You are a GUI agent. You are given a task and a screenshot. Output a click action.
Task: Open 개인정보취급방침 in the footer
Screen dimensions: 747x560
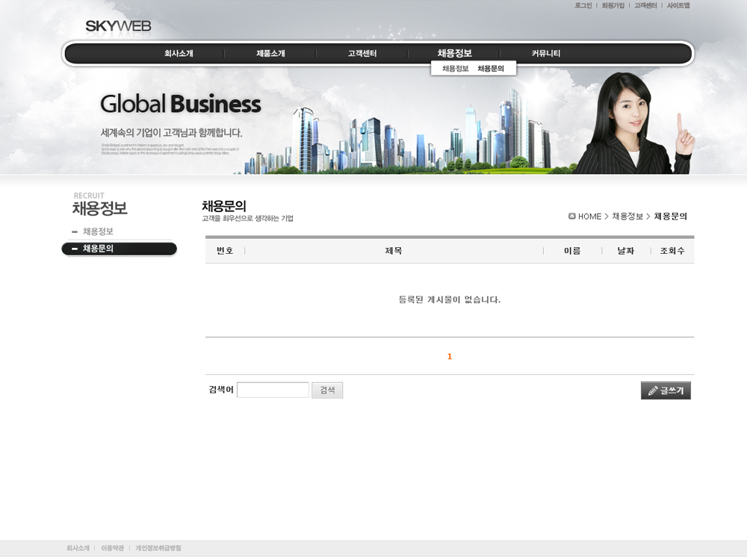point(158,548)
